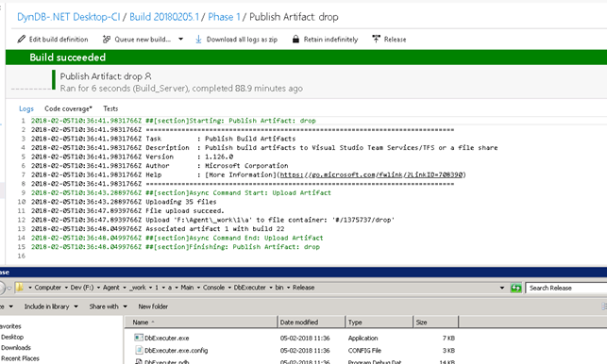The height and width of the screenshot is (364, 607).
Task: Select log line 'Associated artifact 1 with build 22'
Action: click(x=215, y=229)
